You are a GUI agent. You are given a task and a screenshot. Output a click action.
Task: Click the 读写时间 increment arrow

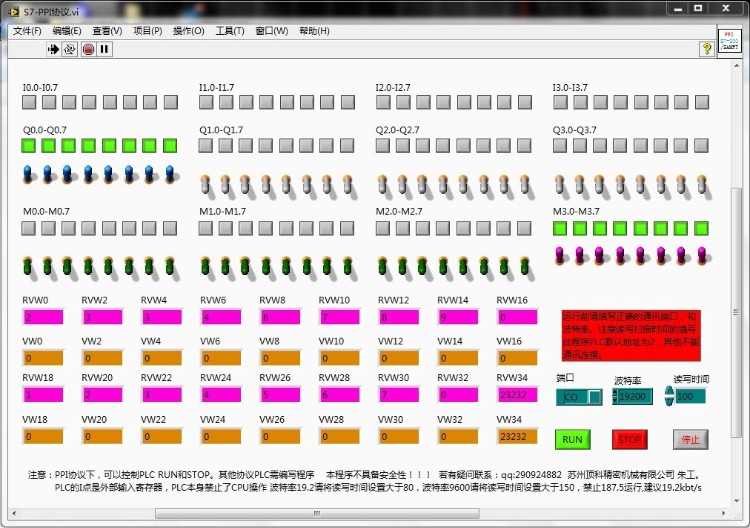point(670,392)
